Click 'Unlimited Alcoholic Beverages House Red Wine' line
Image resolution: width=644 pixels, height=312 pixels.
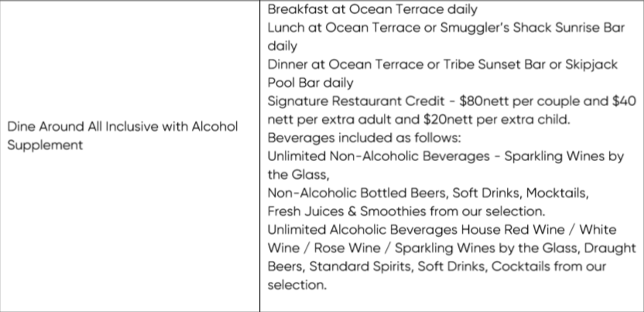pos(442,229)
